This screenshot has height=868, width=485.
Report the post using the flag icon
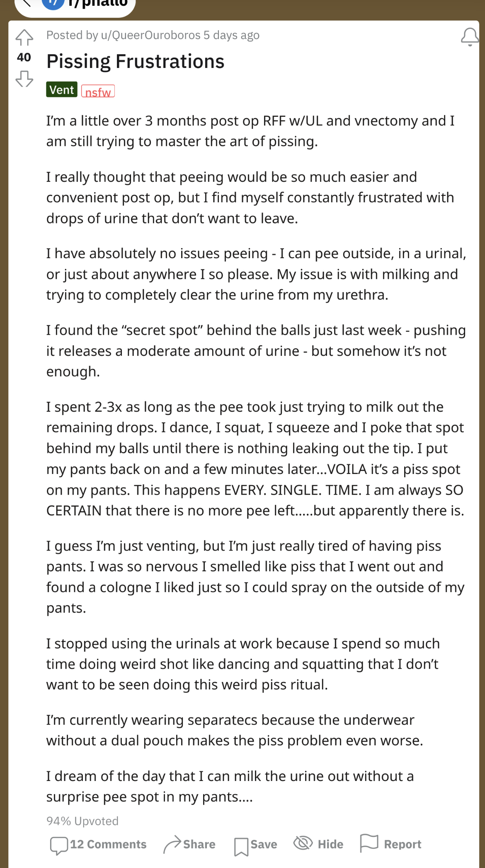pyautogui.click(x=369, y=843)
